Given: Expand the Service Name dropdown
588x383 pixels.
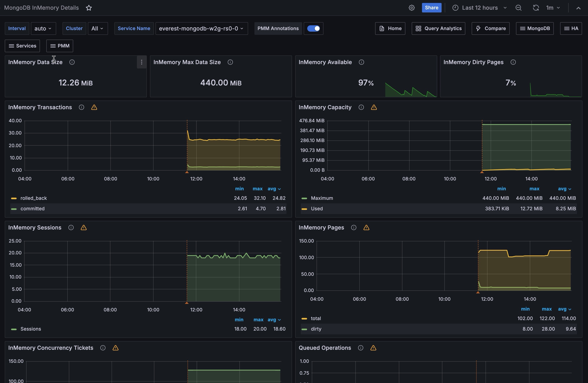Looking at the screenshot, I should [201, 29].
